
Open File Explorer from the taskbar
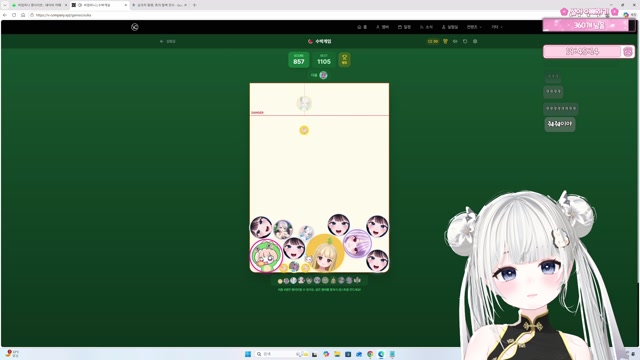point(337,354)
